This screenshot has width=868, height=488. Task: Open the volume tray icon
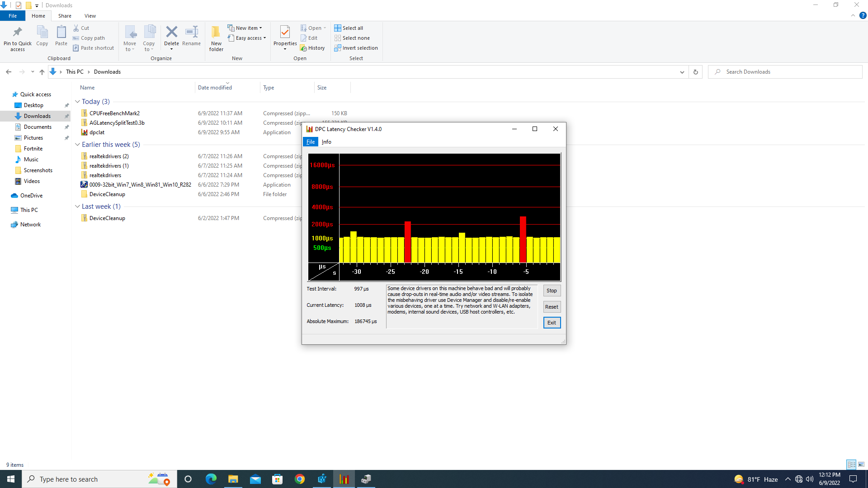click(810, 479)
